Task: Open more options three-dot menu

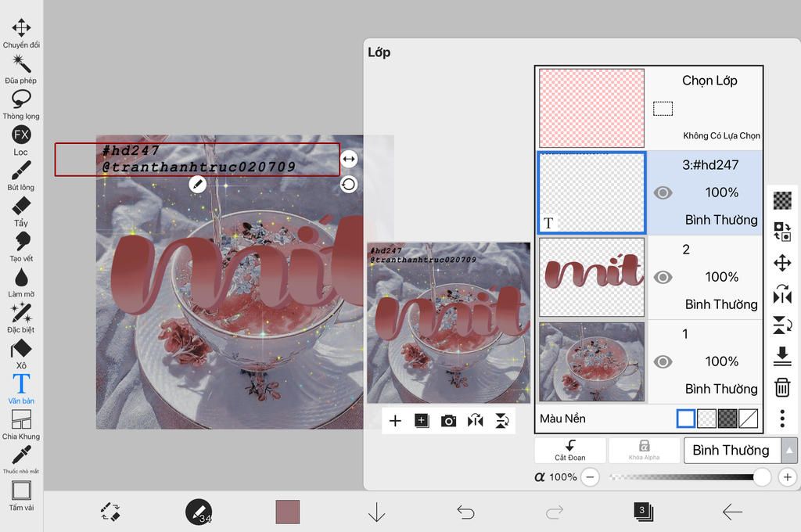Action: point(782,419)
